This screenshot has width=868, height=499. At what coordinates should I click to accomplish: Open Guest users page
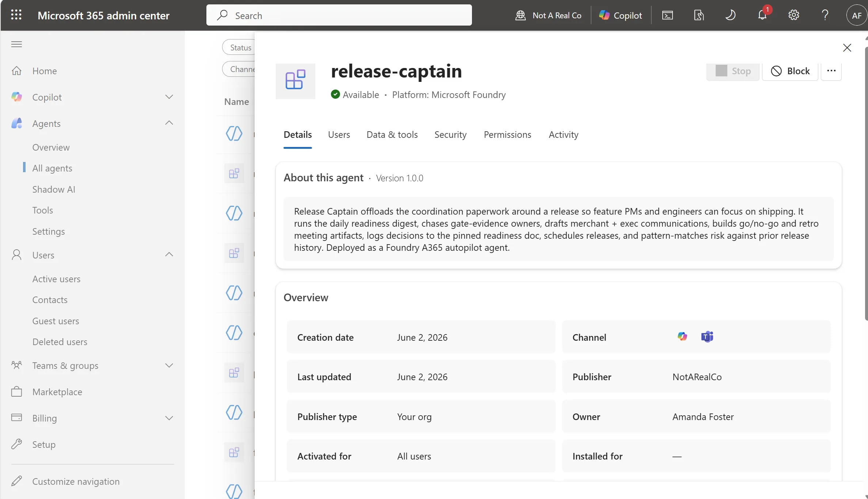coord(56,321)
